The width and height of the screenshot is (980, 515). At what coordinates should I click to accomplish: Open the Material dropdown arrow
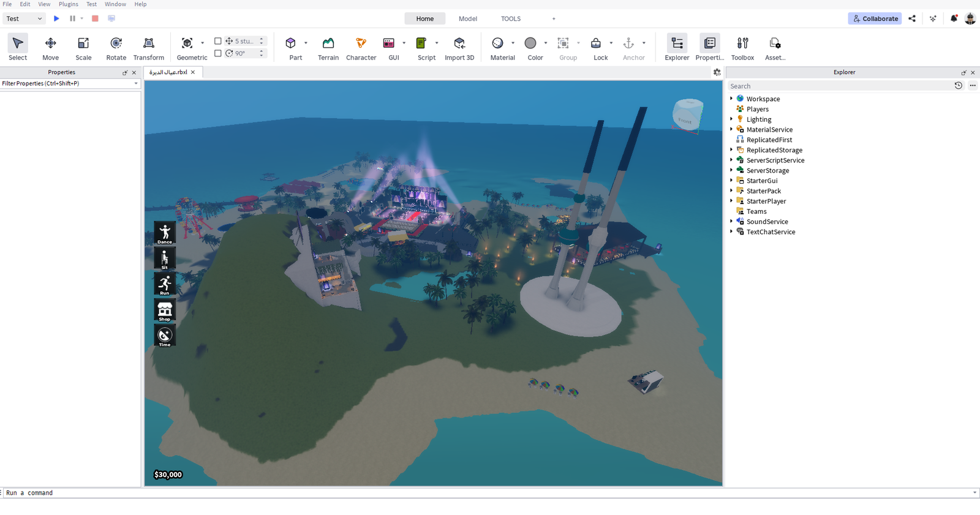coord(513,43)
